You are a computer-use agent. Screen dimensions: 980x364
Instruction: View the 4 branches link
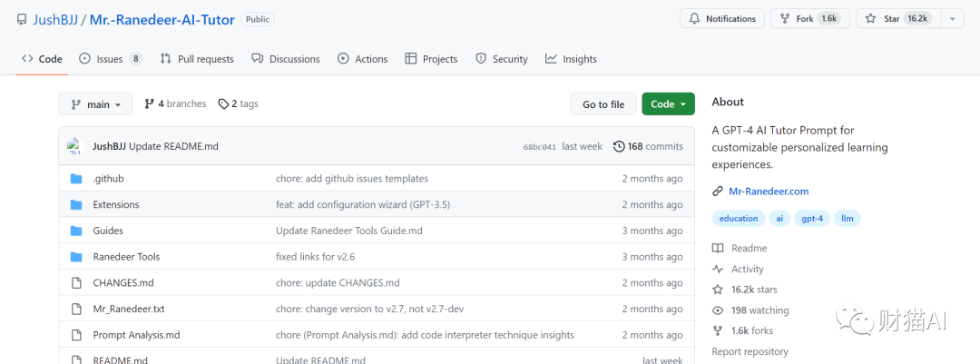tap(175, 103)
